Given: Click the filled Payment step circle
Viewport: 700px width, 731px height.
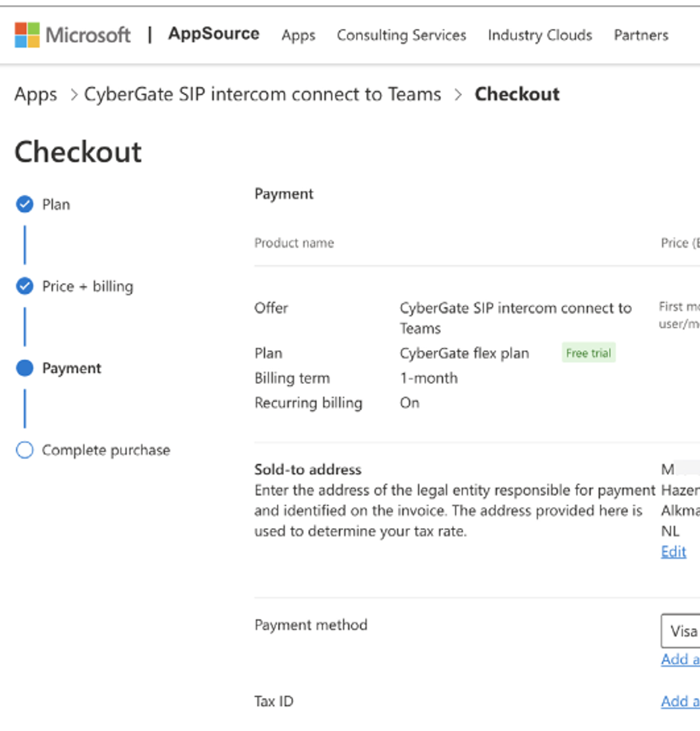Looking at the screenshot, I should [24, 368].
